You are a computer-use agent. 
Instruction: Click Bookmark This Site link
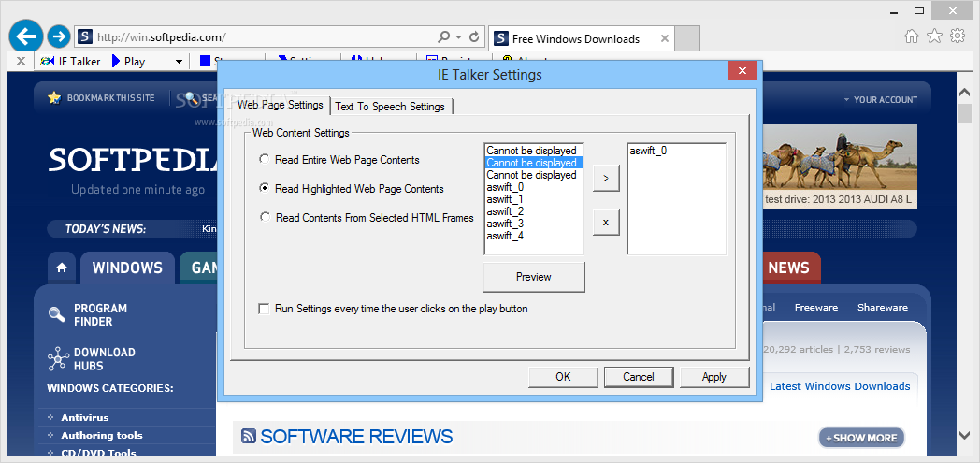click(x=110, y=98)
